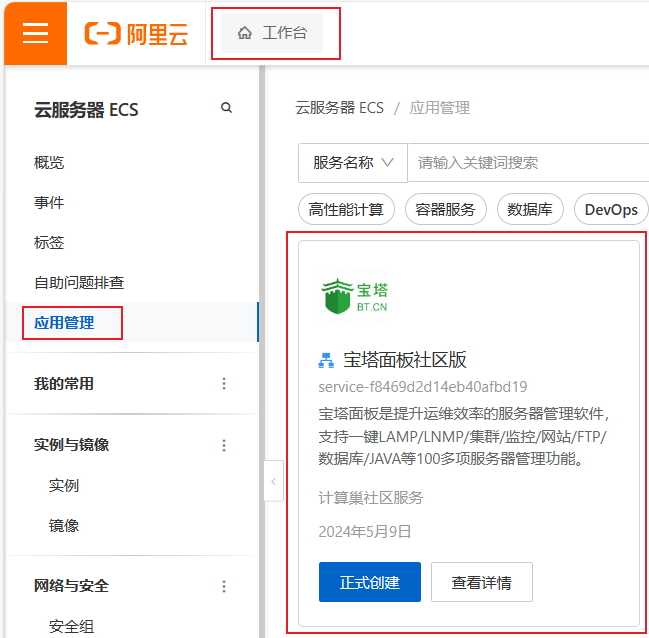Click the 正式创建 button
This screenshot has height=638, width=649.
click(370, 582)
